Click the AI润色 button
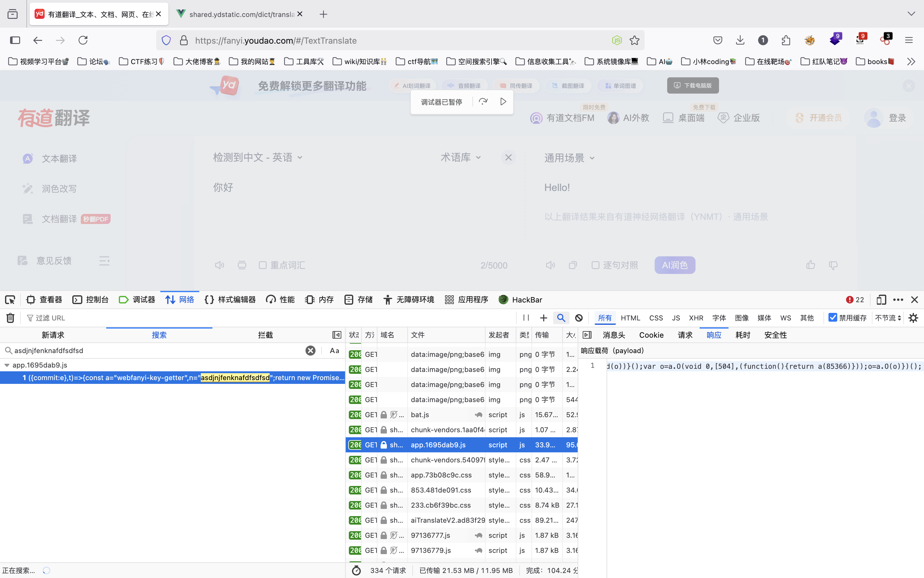 coord(675,265)
